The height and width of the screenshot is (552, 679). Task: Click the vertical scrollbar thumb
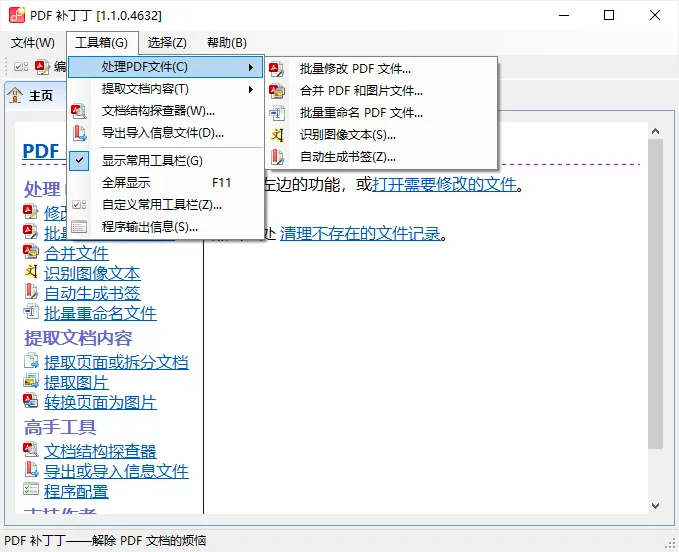coord(656,294)
